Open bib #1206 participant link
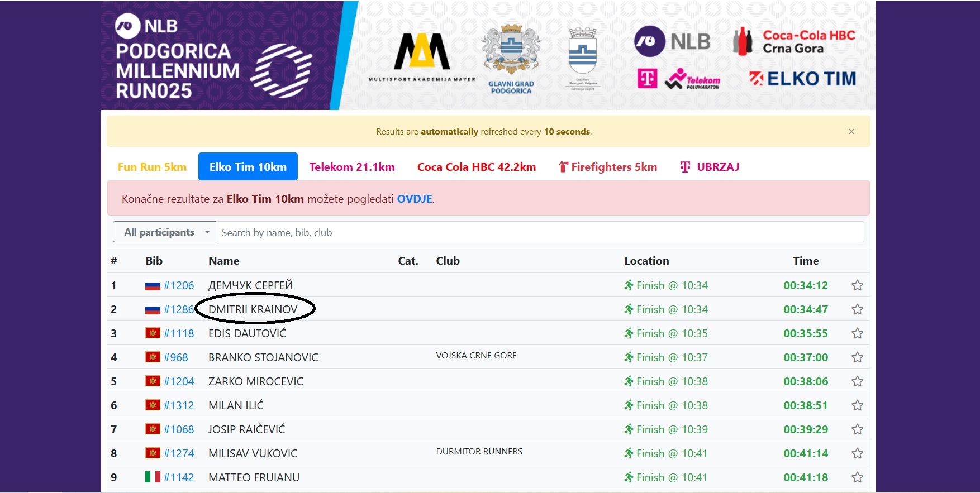Viewport: 980px width, 493px height. 178,285
